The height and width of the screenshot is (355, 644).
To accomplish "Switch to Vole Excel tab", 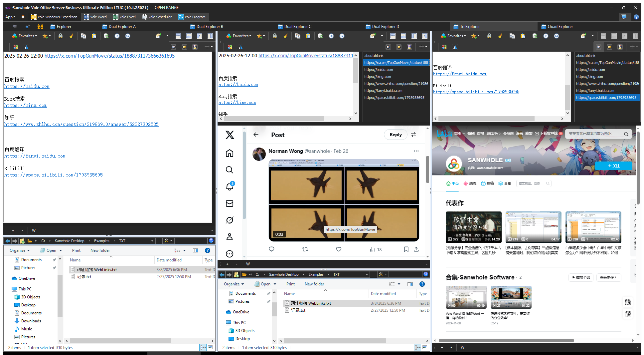I will click(124, 17).
